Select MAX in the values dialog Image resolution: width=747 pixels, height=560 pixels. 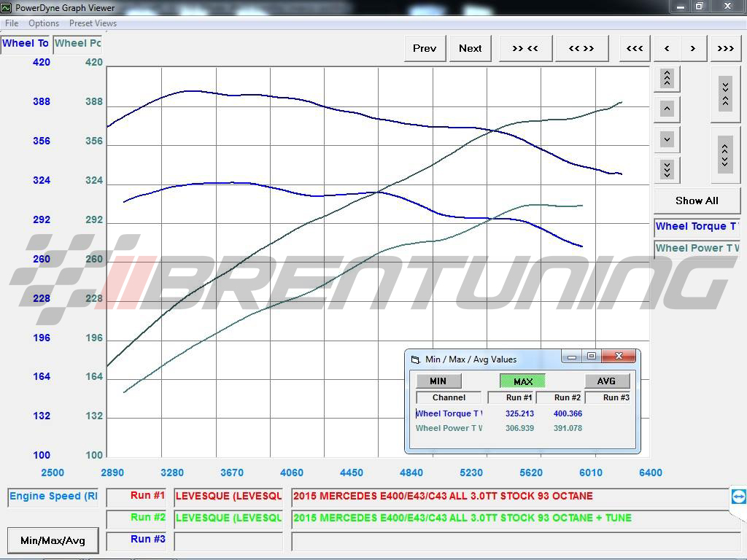pos(522,381)
